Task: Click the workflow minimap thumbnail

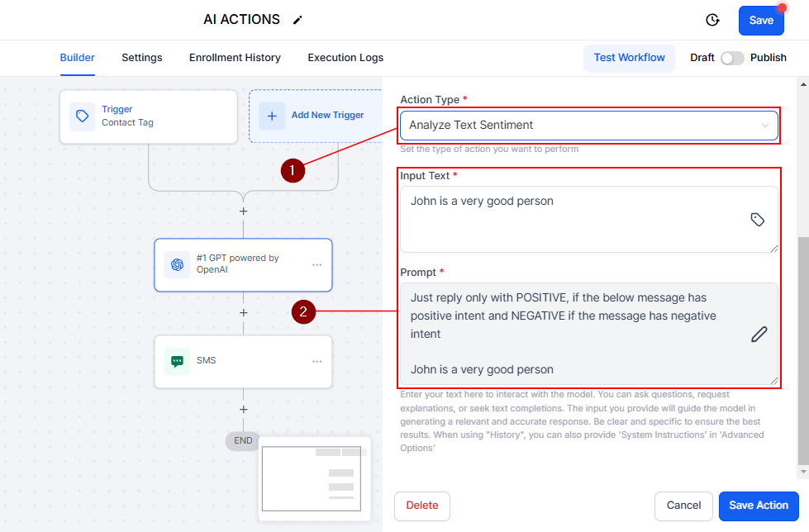Action: click(314, 478)
